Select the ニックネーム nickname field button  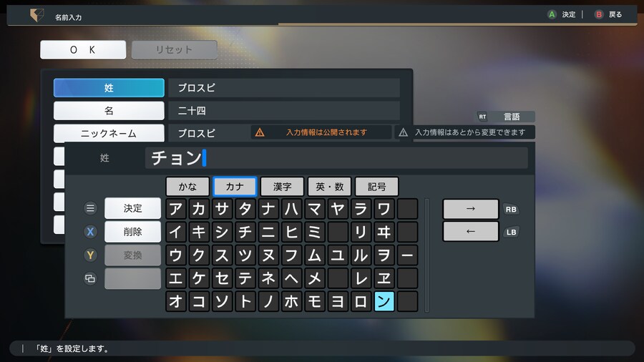(x=109, y=133)
